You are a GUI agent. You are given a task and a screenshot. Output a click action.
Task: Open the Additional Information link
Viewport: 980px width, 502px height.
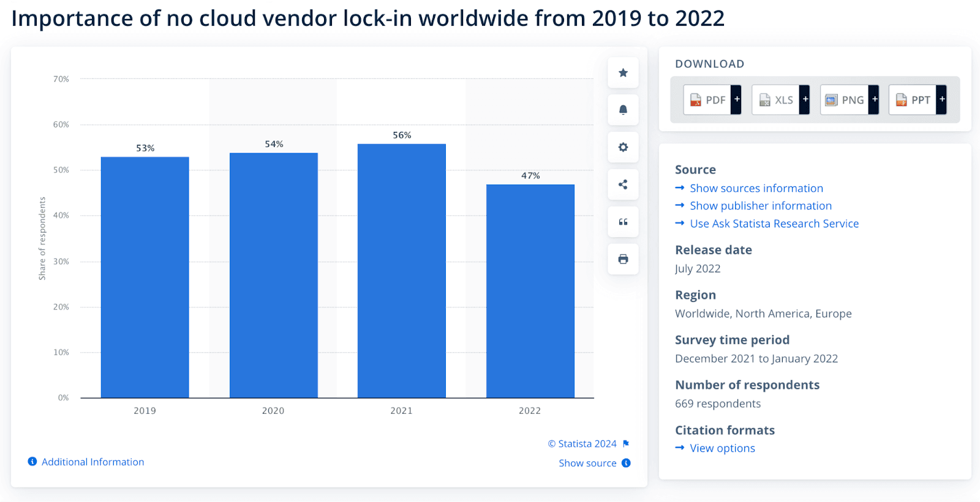tap(93, 462)
